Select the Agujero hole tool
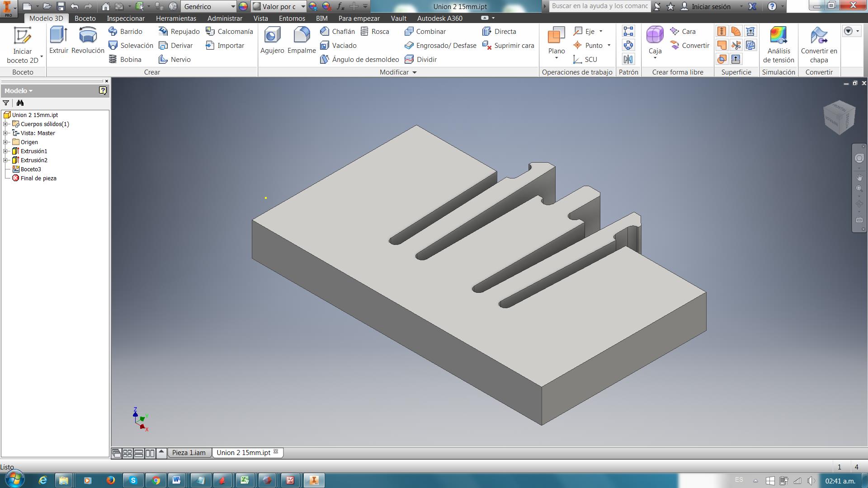This screenshot has width=868, height=488. tap(272, 40)
